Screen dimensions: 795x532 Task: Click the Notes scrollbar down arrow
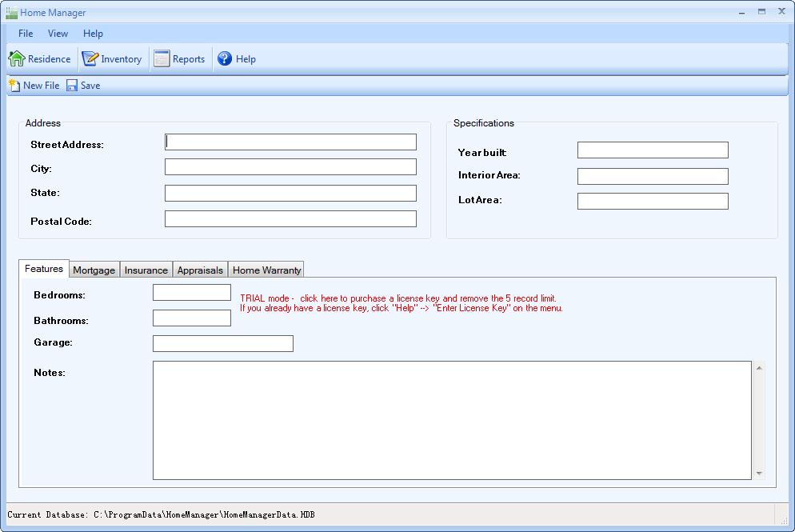click(x=759, y=473)
